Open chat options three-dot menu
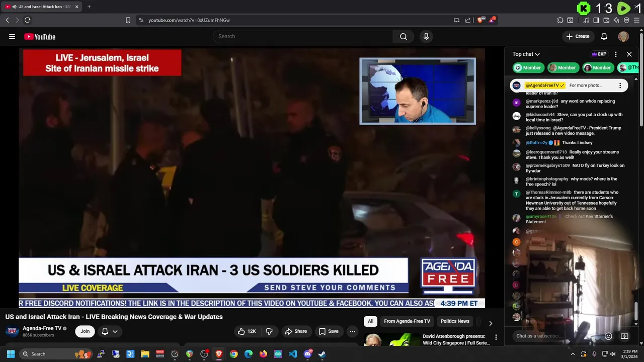The height and width of the screenshot is (362, 644). point(616,54)
